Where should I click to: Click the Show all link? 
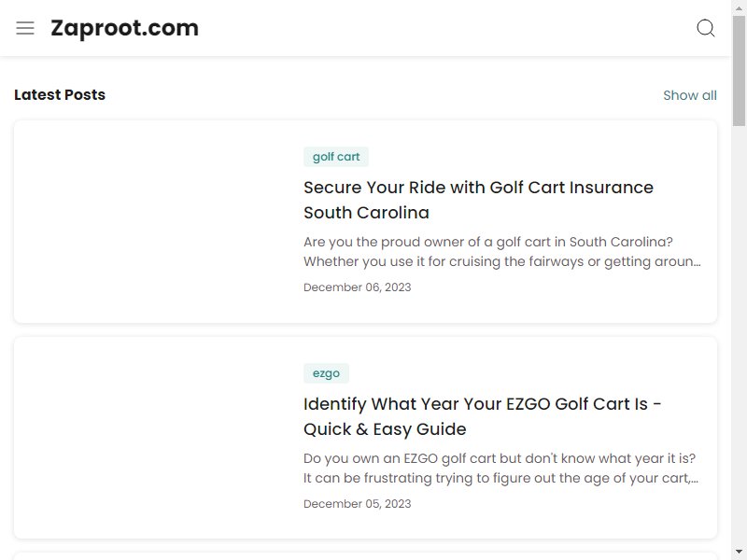pos(690,95)
